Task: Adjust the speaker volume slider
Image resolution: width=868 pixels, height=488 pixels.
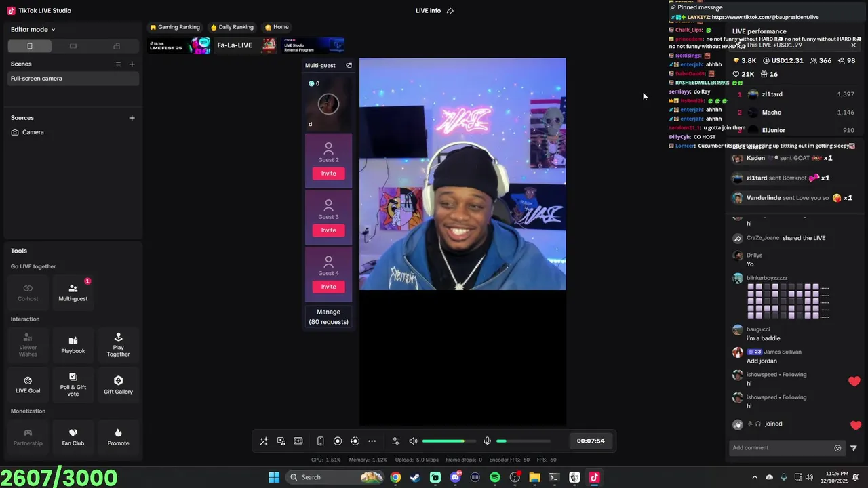Action: coord(448,441)
